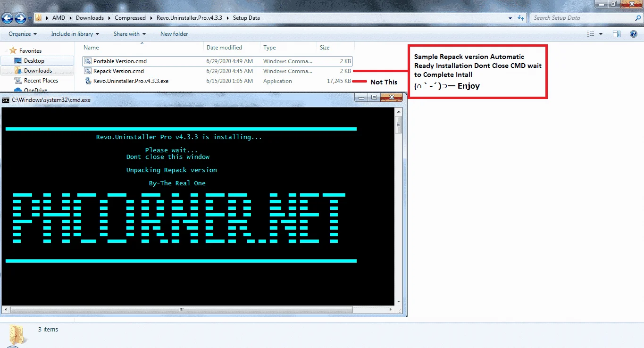Click the Application type cell
This screenshot has width=644, height=348.
pyautogui.click(x=277, y=81)
